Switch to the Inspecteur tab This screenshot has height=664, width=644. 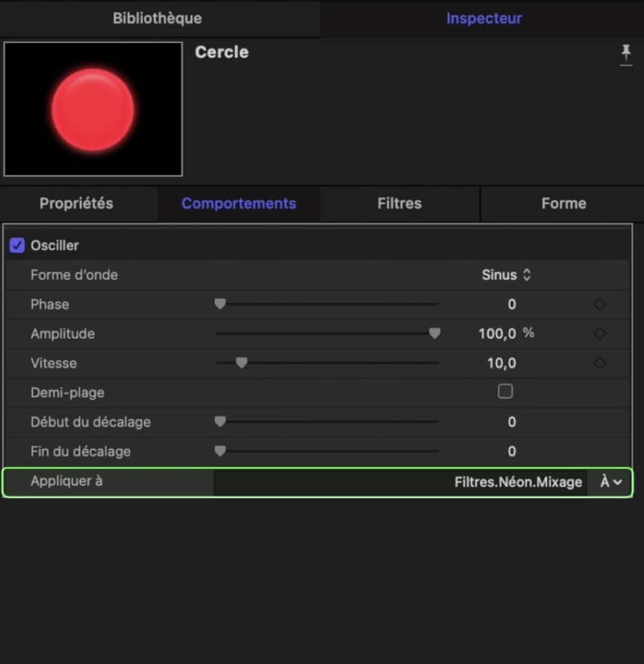click(x=484, y=18)
